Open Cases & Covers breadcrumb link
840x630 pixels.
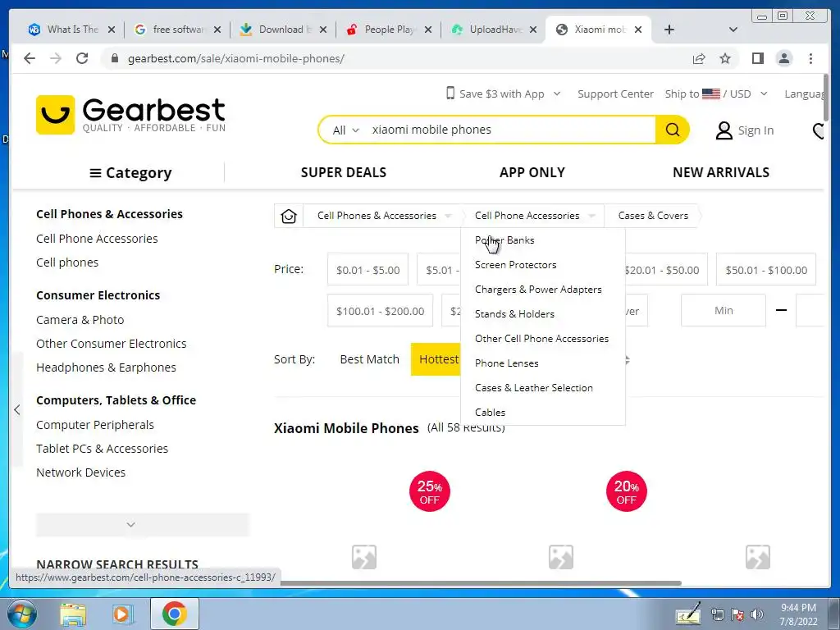point(653,216)
